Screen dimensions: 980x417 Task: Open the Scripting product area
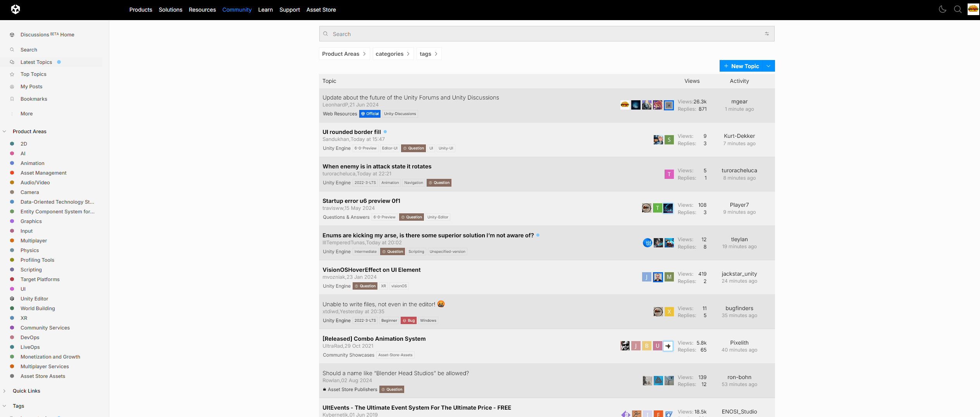click(x=31, y=270)
